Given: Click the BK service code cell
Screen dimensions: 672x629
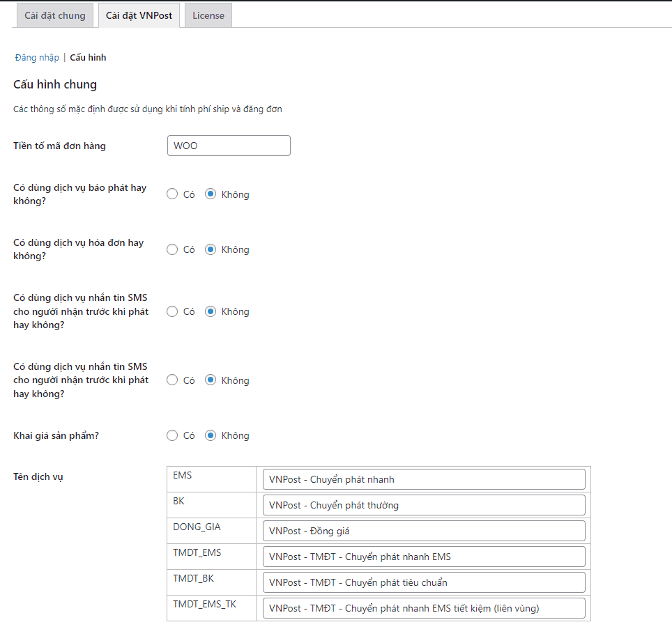Looking at the screenshot, I should 212,505.
